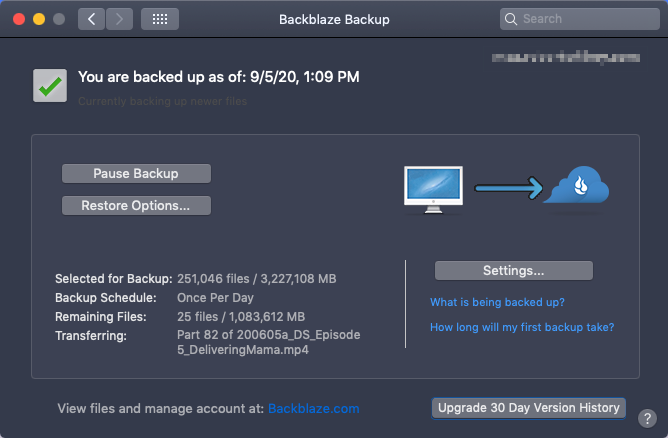This screenshot has height=438, width=668.
Task: Upgrade 30 Day Version History
Action: pos(529,408)
